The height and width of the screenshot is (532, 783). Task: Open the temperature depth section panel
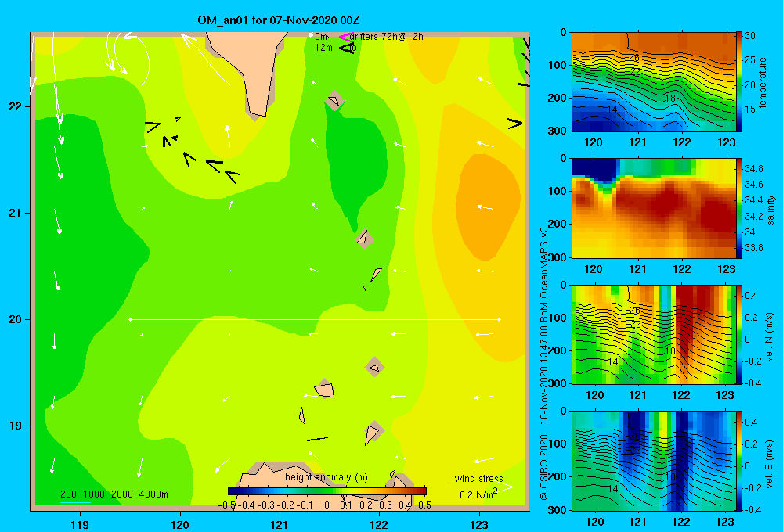653,82
